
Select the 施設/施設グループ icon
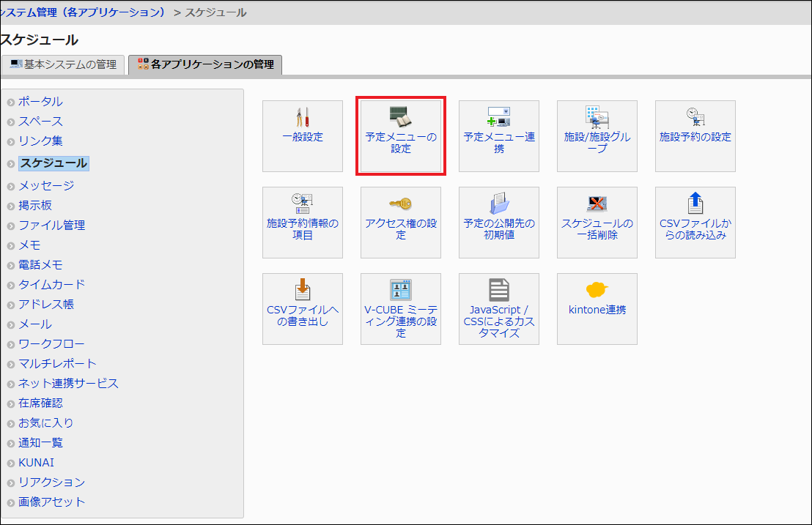point(597,117)
